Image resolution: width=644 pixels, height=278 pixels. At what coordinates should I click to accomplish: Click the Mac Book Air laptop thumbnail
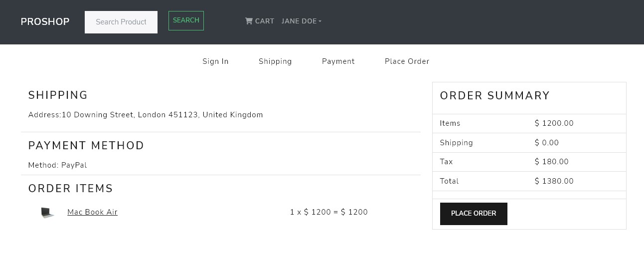(47, 213)
